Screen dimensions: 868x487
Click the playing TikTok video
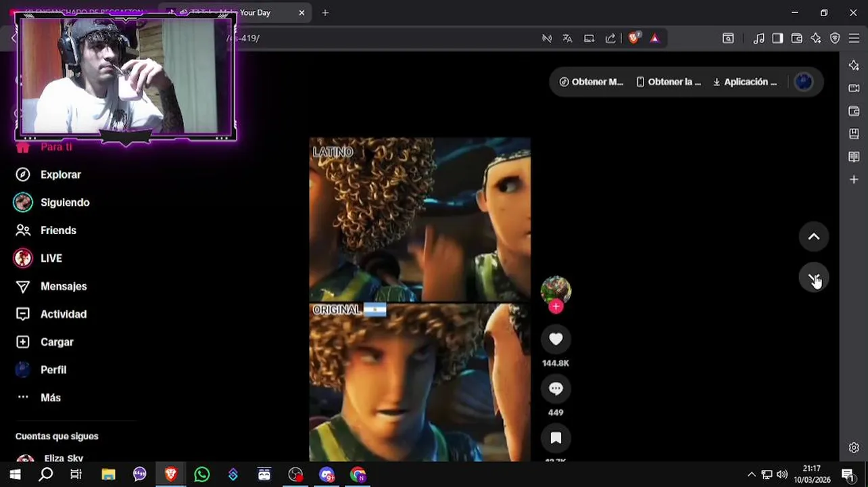420,300
